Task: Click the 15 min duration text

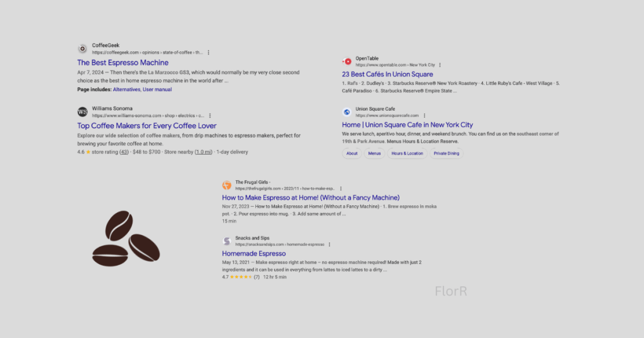Action: (229, 222)
